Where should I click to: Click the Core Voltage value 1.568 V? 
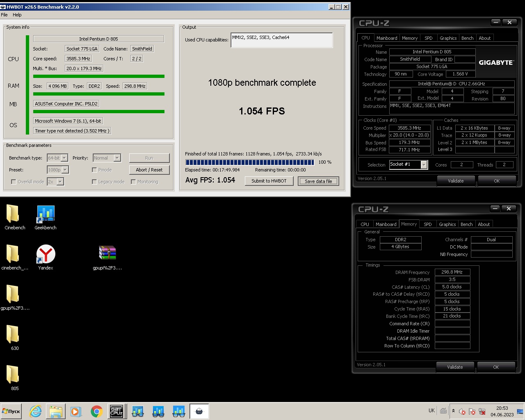pyautogui.click(x=460, y=74)
